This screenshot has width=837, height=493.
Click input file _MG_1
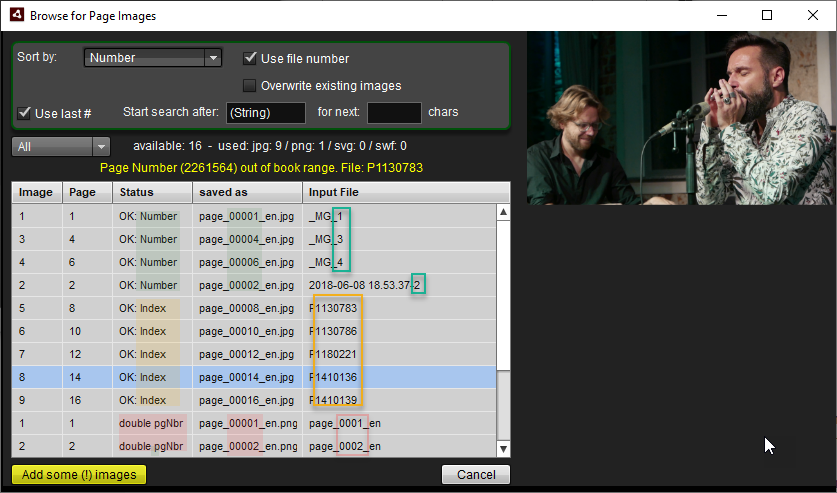pos(326,217)
